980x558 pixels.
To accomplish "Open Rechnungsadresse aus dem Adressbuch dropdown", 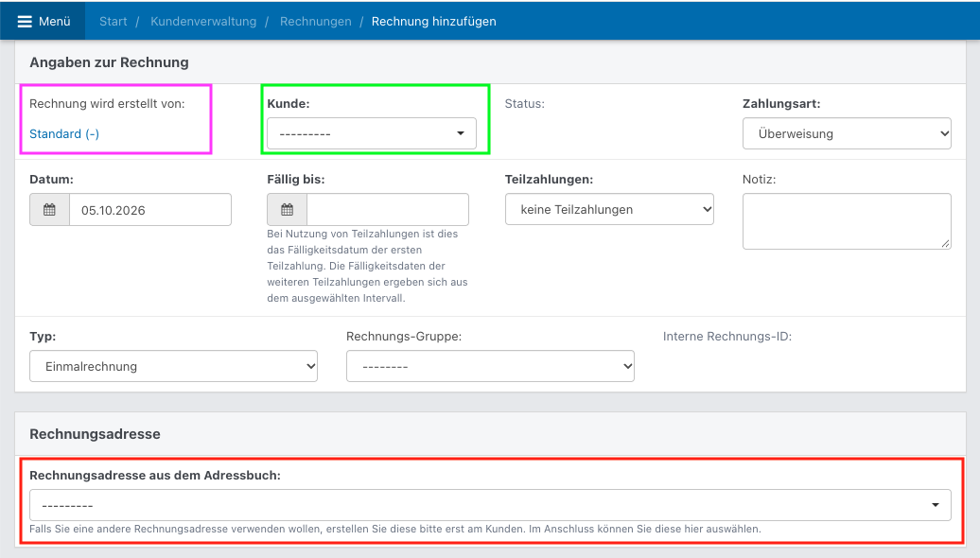I will tap(490, 505).
